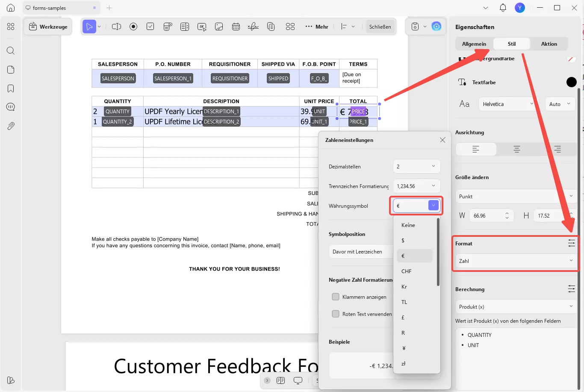
Task: Click the duplicate fields copy icon
Action: [271, 27]
